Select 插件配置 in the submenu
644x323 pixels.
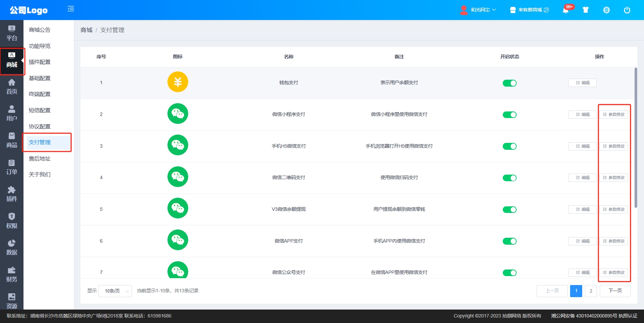tap(40, 62)
